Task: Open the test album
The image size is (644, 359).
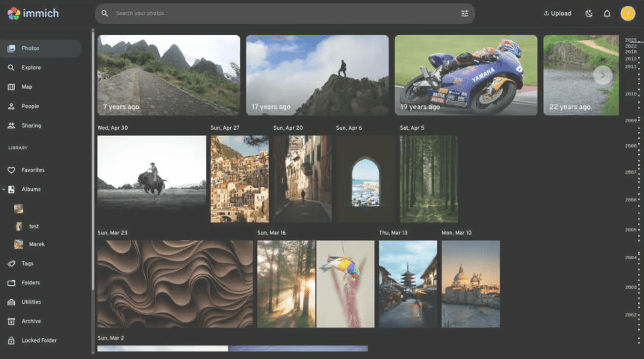Action: coord(34,226)
